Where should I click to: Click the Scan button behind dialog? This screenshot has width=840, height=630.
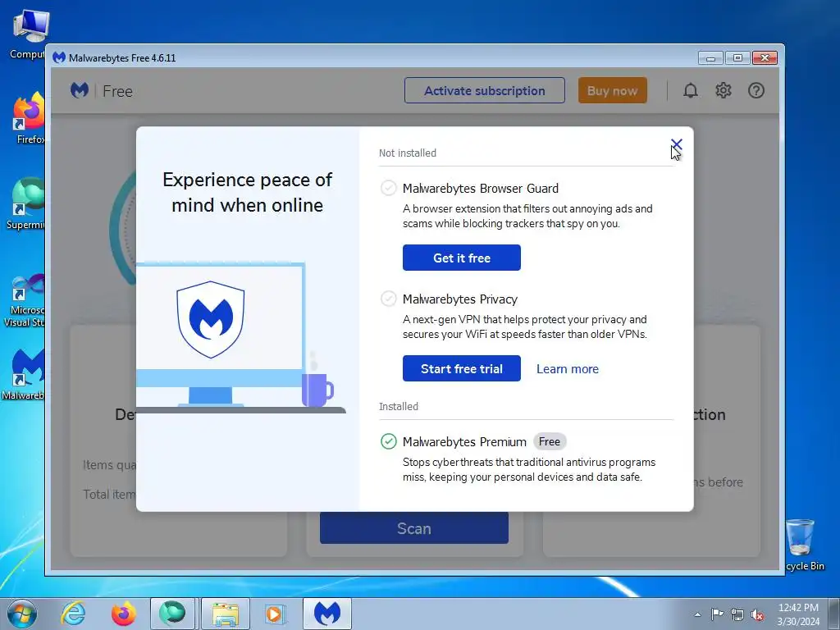point(413,528)
